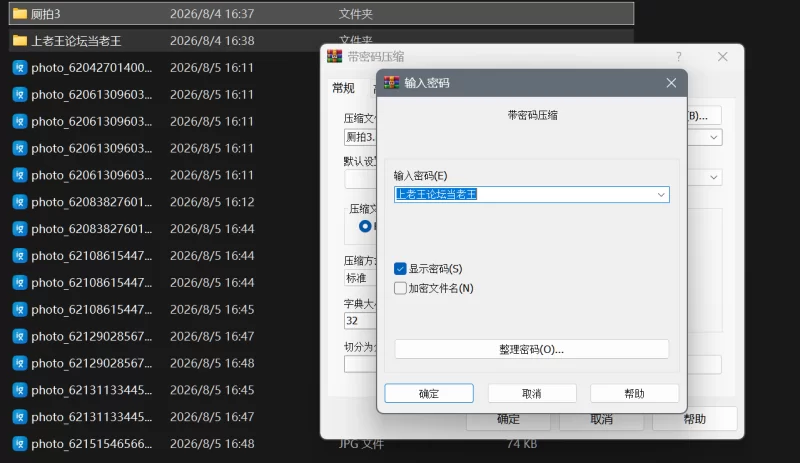Click the dictionary size field showing 32
Image resolution: width=800 pixels, height=463 pixels.
361,321
